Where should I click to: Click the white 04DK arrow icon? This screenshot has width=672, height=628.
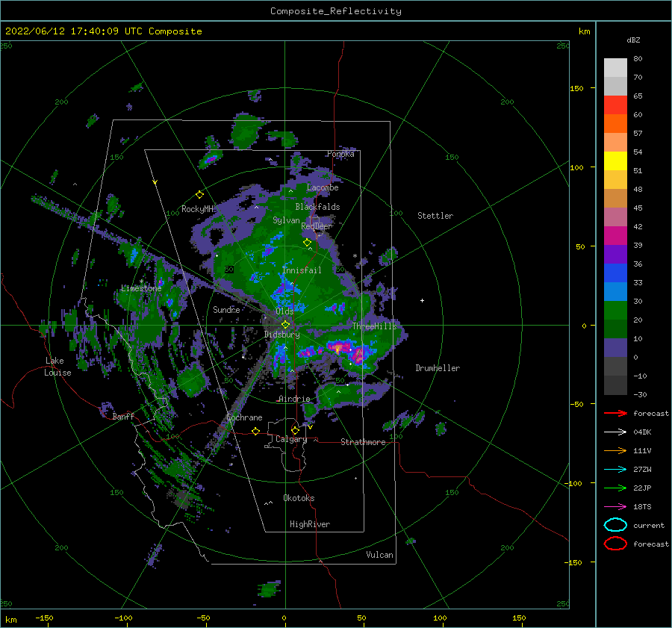point(615,432)
